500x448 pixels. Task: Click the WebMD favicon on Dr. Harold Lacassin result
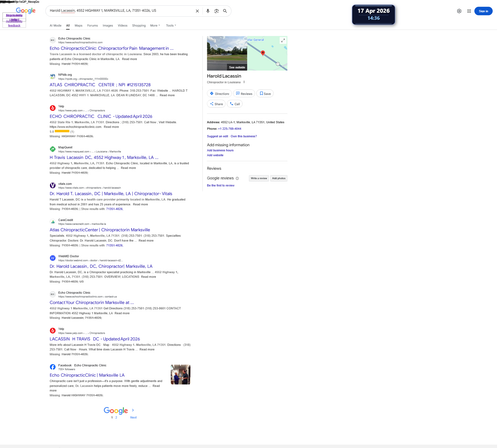(53, 258)
